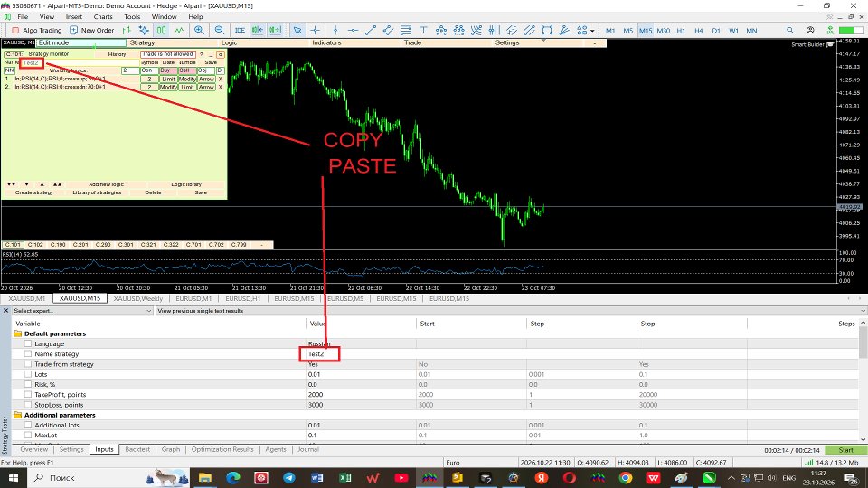Select the trendline drawing tool

pos(371,31)
